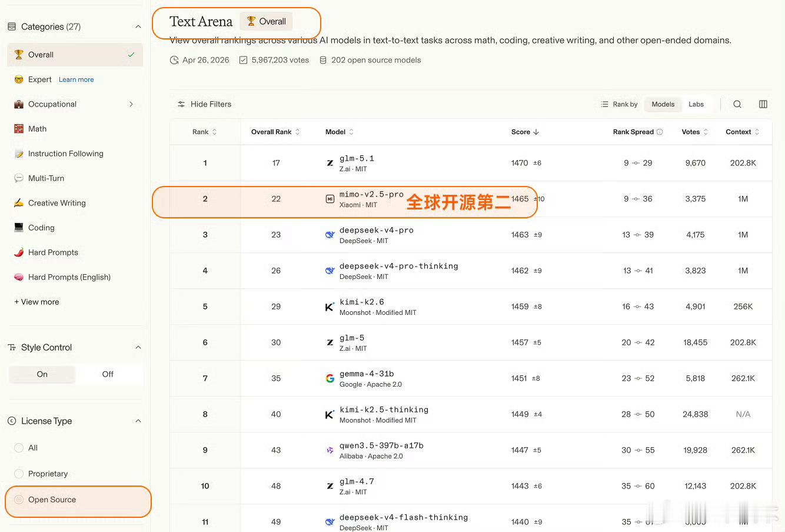Click the trophy icon beside Overall category

point(19,55)
